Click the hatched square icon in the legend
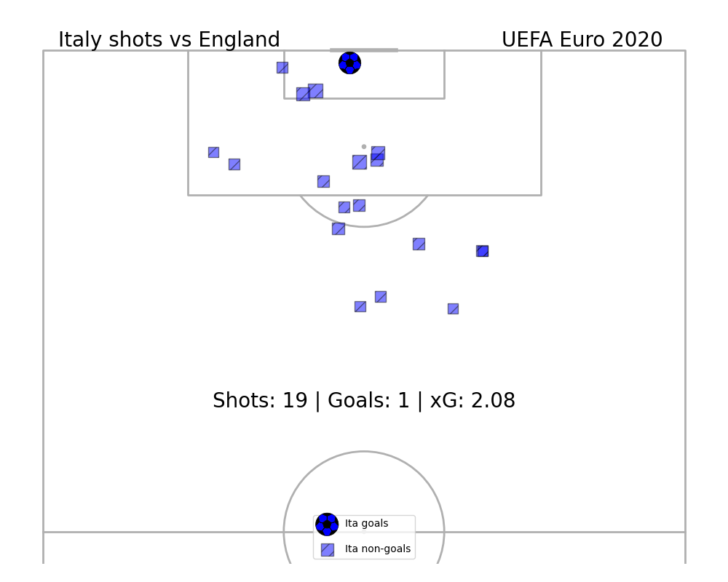 click(x=328, y=550)
